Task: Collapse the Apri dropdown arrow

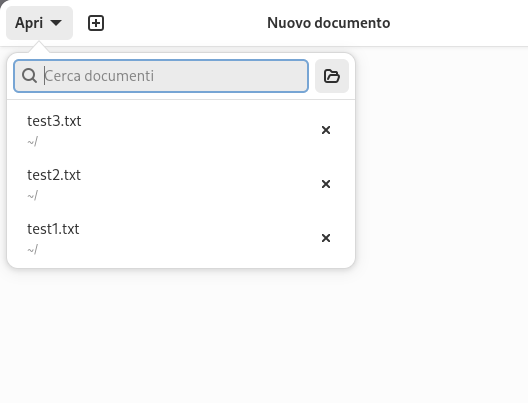Action: (56, 23)
